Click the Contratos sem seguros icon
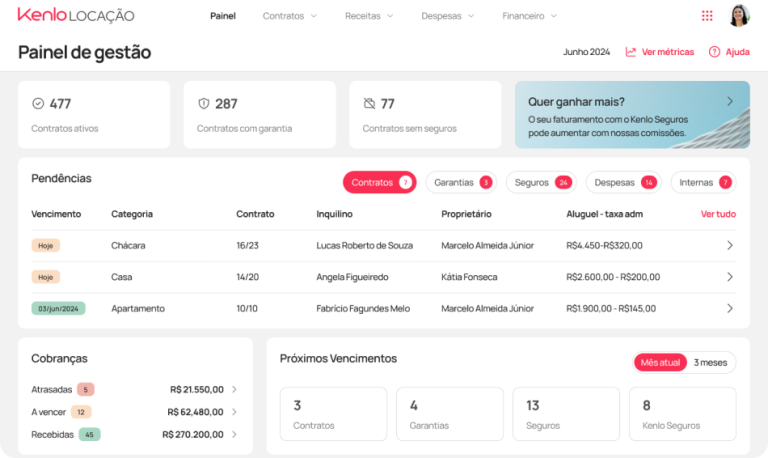768x458 pixels. [x=369, y=103]
